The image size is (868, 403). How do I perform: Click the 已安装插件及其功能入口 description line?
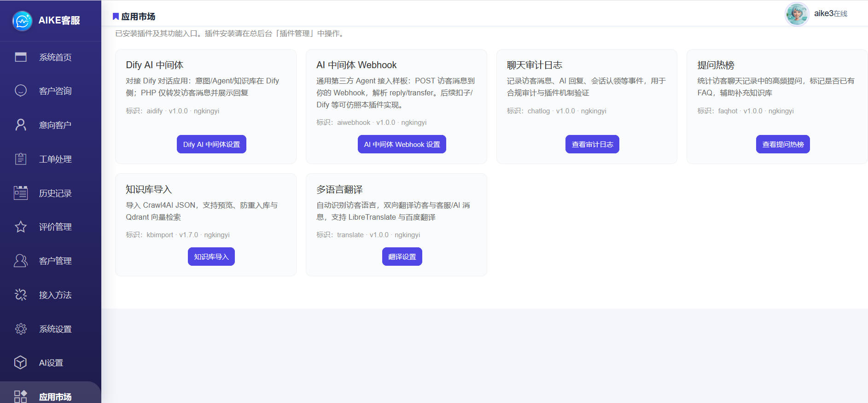[230, 34]
